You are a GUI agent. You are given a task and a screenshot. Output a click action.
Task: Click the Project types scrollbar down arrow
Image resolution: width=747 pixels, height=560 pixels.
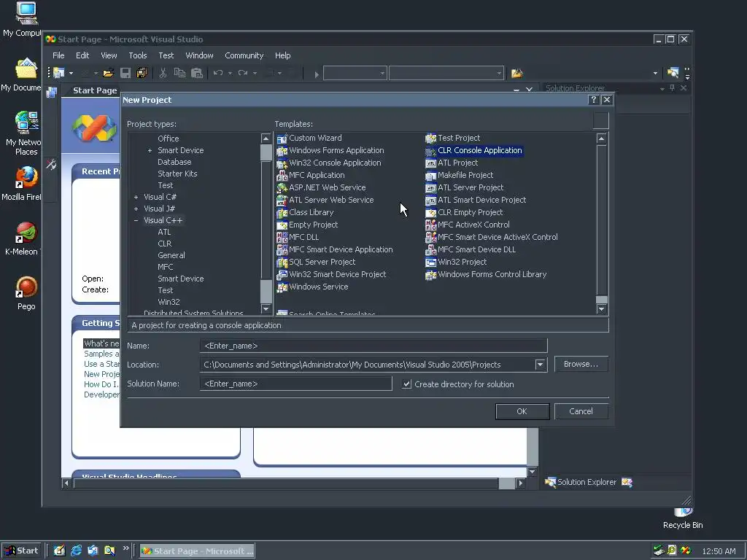pos(266,309)
